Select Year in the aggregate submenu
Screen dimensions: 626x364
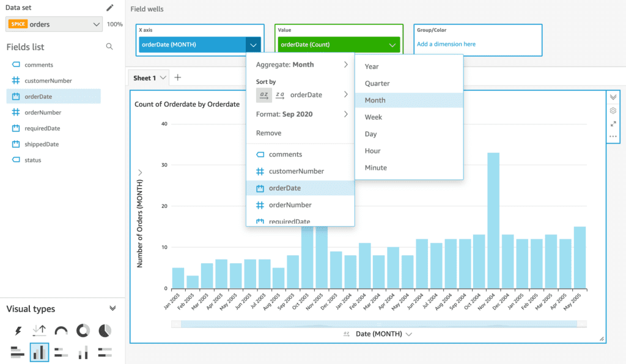409,67
